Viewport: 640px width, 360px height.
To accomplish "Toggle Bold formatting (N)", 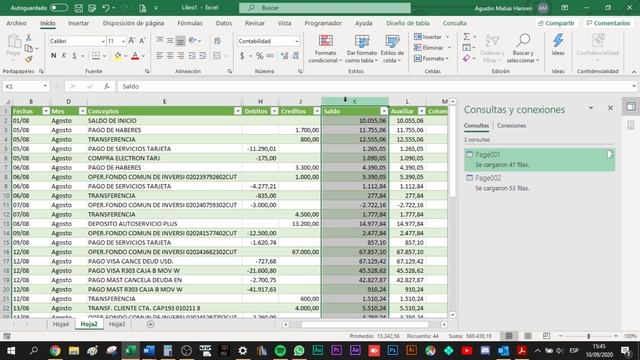I will [53, 56].
